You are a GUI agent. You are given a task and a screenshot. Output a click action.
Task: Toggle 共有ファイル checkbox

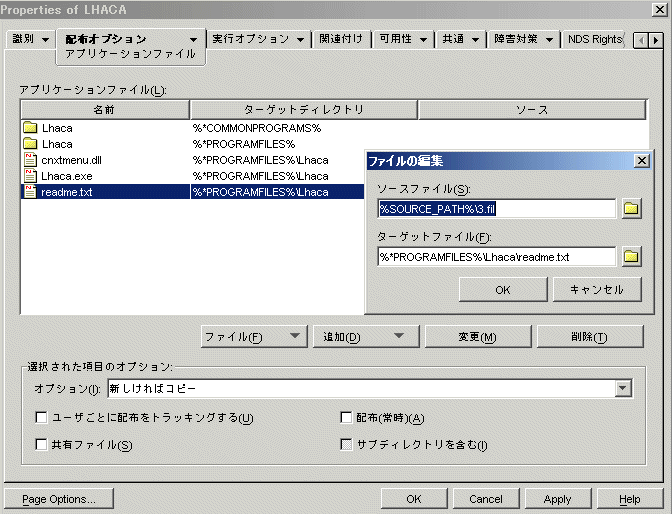point(41,444)
